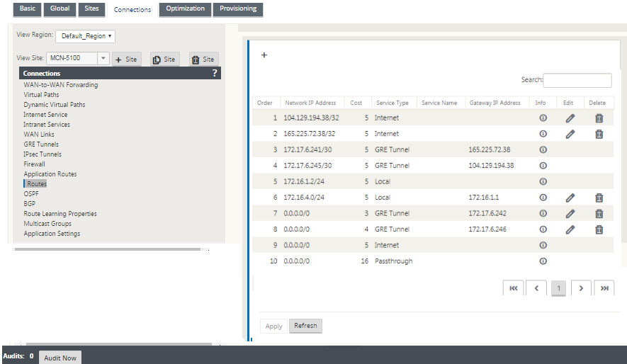Go to next page of routes
This screenshot has width=627, height=364.
pyautogui.click(x=581, y=288)
